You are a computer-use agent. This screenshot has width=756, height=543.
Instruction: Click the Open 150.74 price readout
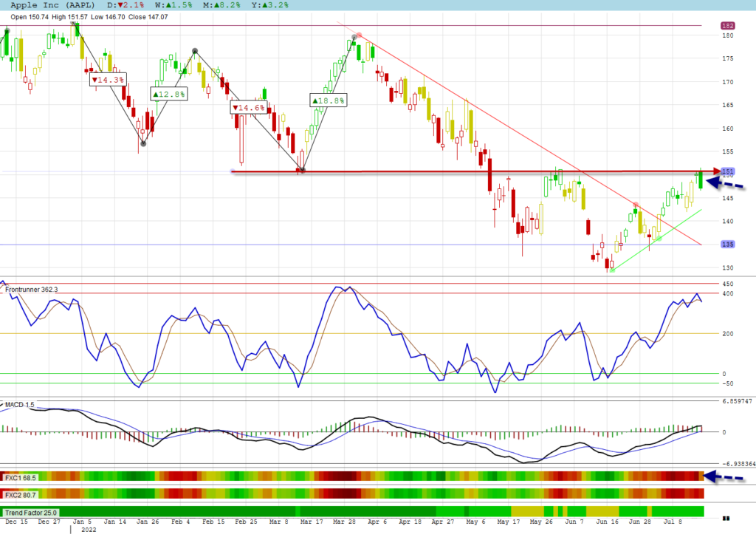tap(30, 17)
